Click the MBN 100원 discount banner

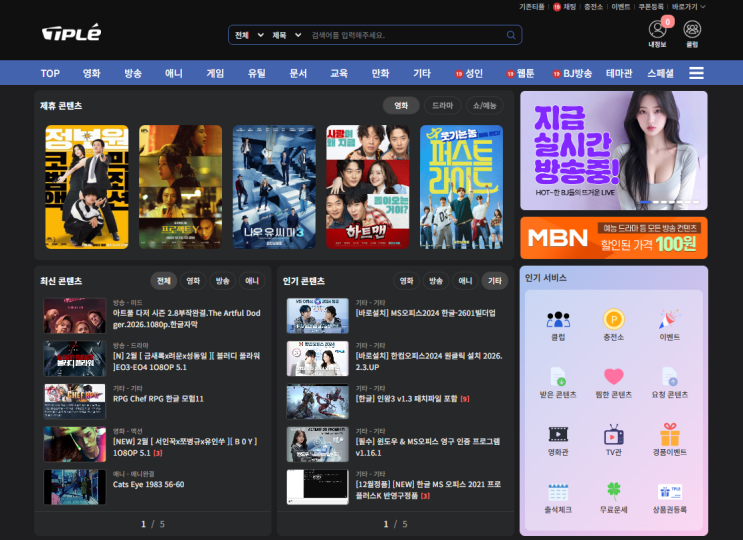(x=614, y=238)
